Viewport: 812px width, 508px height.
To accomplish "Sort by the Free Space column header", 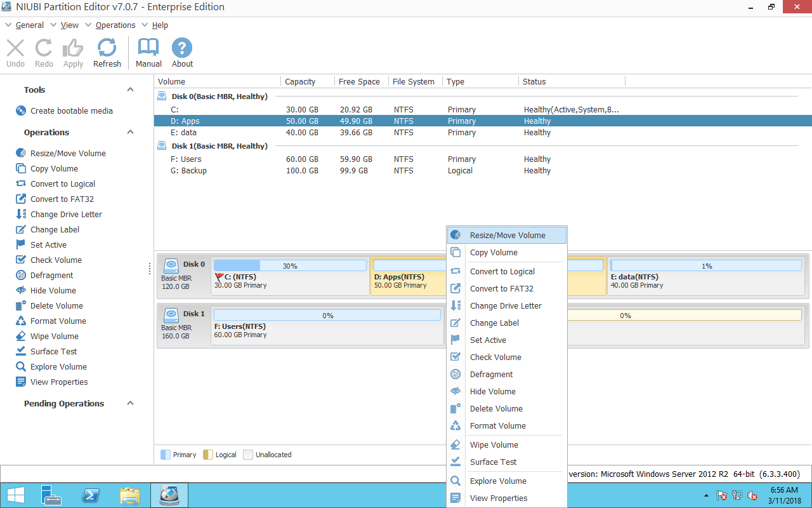I will click(x=361, y=81).
